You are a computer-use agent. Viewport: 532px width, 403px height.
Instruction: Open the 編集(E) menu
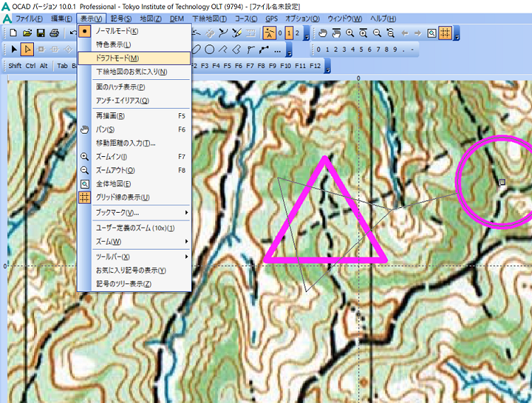61,18
